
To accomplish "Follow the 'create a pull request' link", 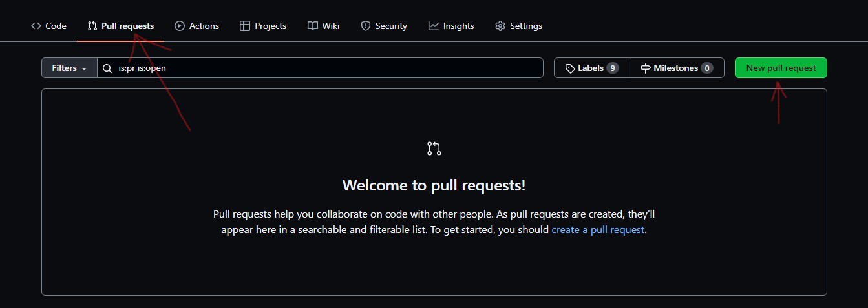I will (598, 229).
